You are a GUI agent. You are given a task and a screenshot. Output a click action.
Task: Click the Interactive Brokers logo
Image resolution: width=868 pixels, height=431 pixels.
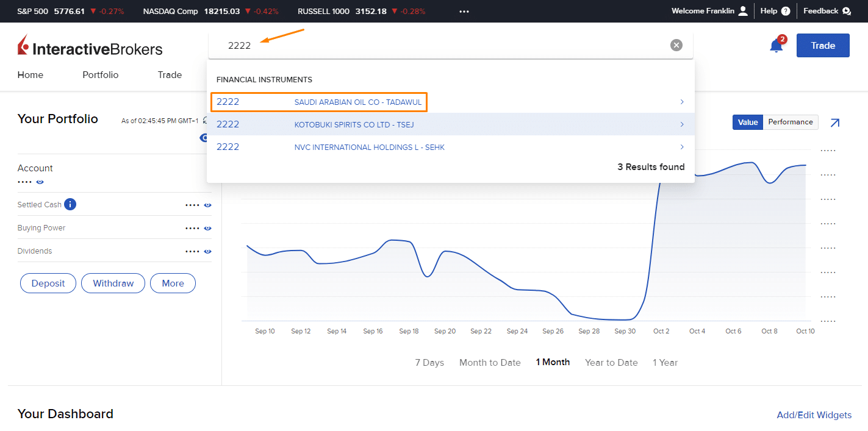pyautogui.click(x=90, y=46)
